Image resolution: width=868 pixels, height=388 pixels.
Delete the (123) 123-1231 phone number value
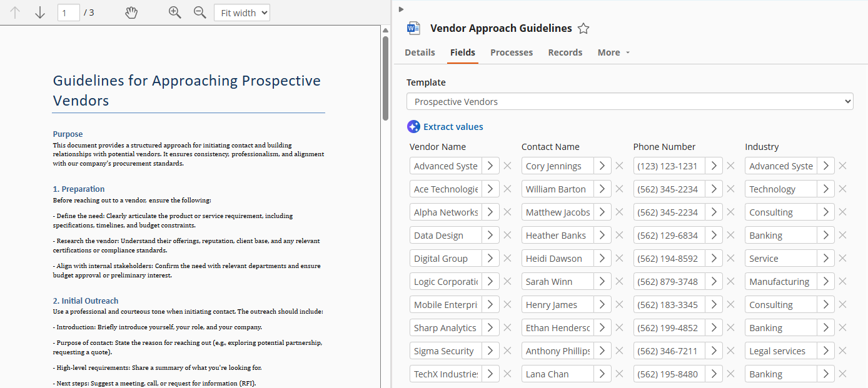coord(730,166)
